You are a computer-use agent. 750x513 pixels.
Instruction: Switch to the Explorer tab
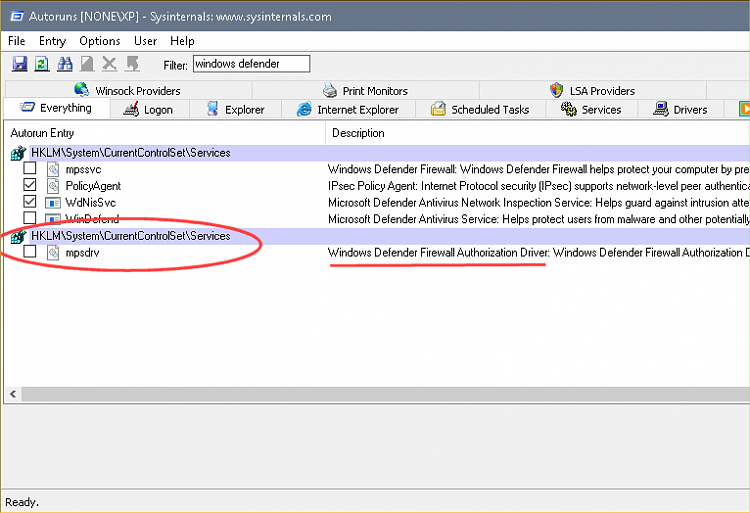tap(236, 109)
